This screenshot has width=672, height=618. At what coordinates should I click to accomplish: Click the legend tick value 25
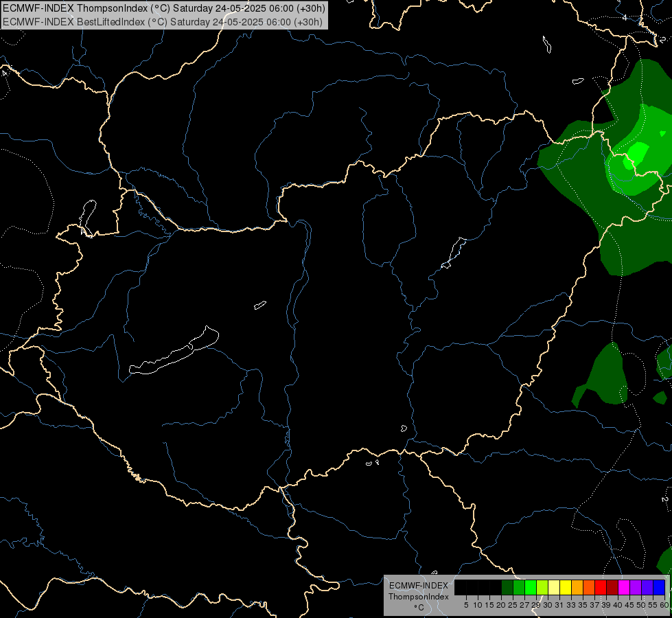click(513, 605)
